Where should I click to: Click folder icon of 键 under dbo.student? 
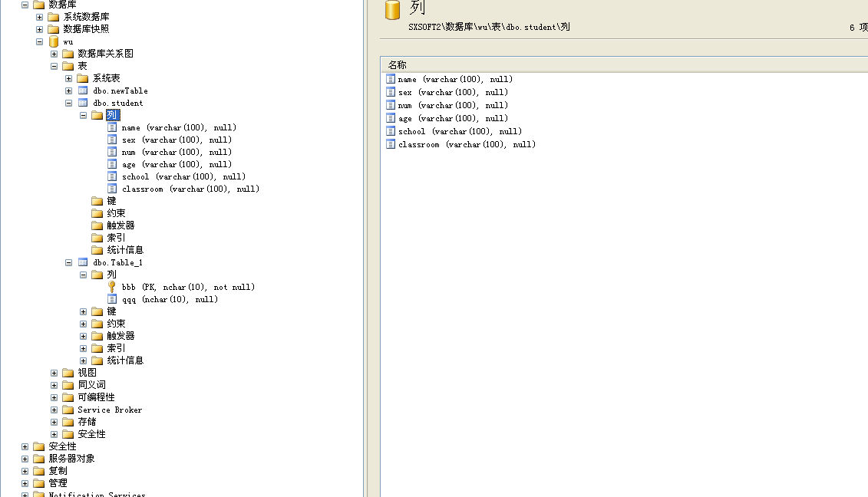pyautogui.click(x=97, y=201)
